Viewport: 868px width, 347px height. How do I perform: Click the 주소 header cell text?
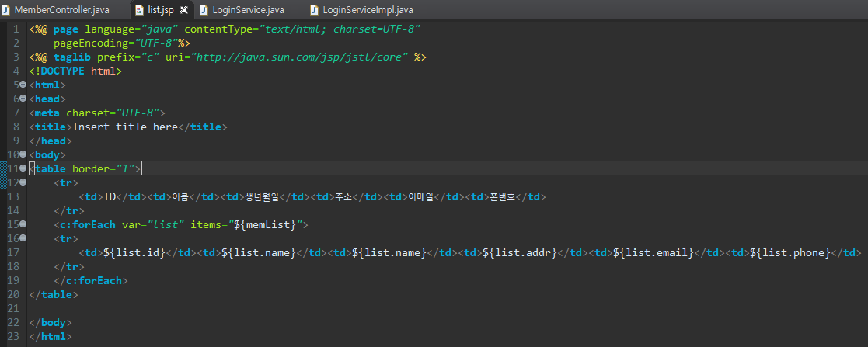343,196
